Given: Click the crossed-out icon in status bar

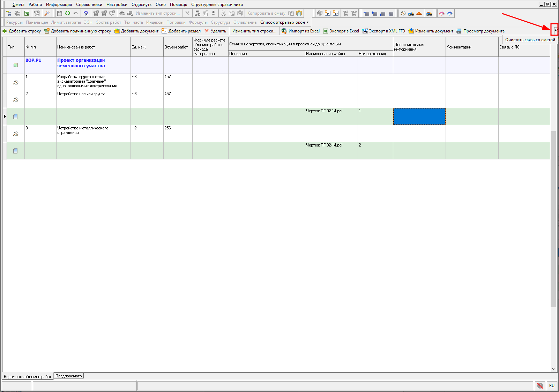Looking at the screenshot, I should click(x=540, y=385).
